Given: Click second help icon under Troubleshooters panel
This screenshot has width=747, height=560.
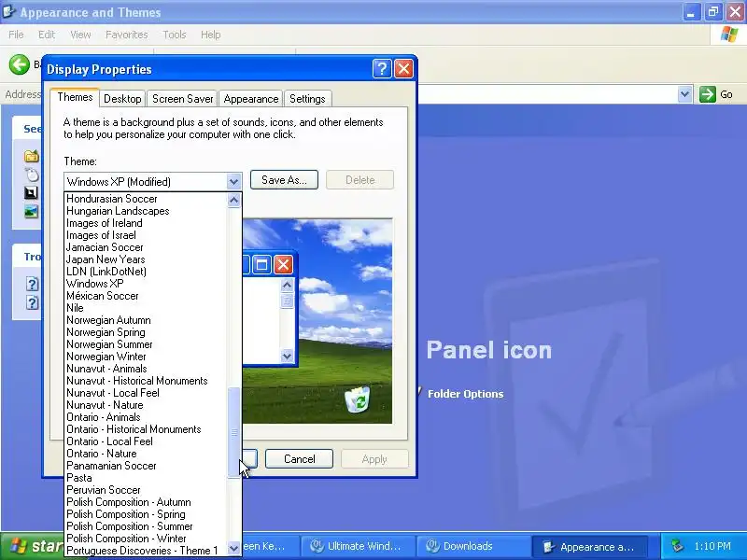Looking at the screenshot, I should [32, 302].
